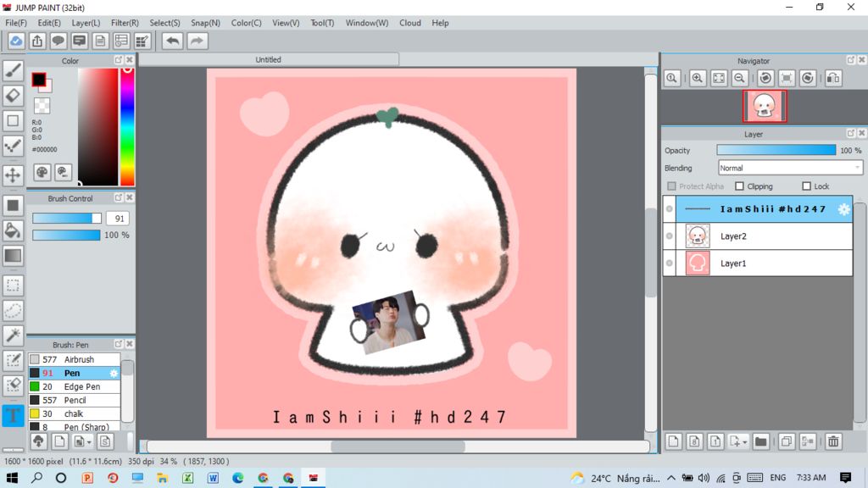The width and height of the screenshot is (868, 488).
Task: Select the Edge Pen brush
Action: [x=75, y=386]
